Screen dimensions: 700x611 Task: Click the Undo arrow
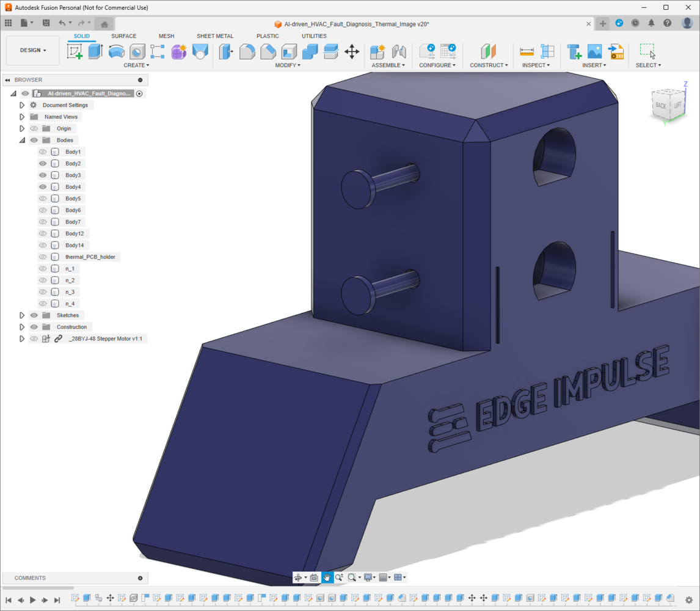(x=62, y=23)
